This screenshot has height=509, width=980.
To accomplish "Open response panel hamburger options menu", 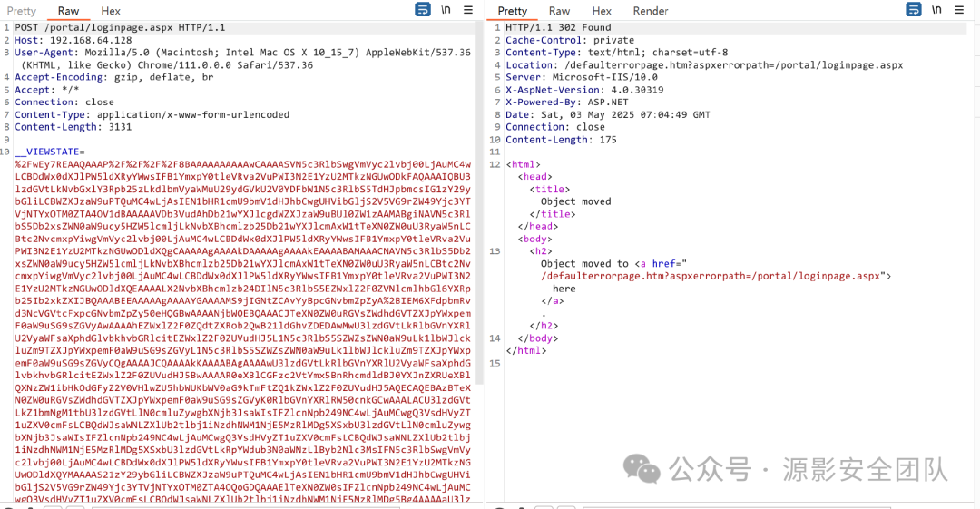I will coord(959,9).
